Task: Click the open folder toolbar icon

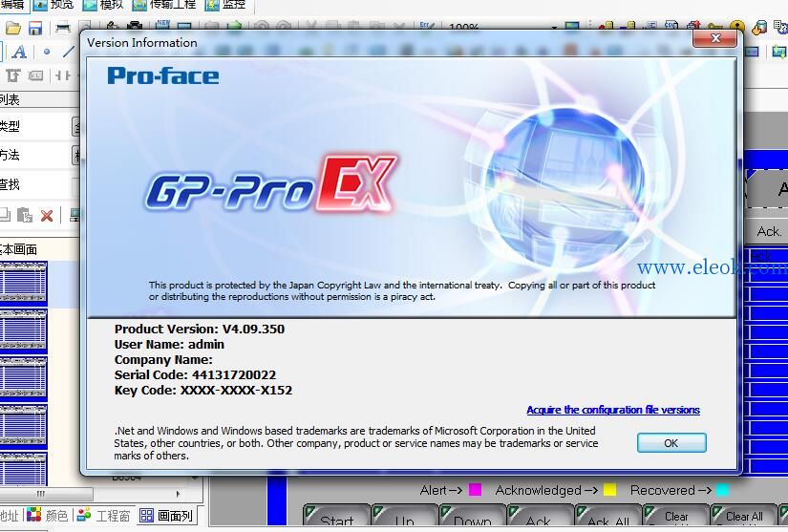Action: tap(13, 28)
